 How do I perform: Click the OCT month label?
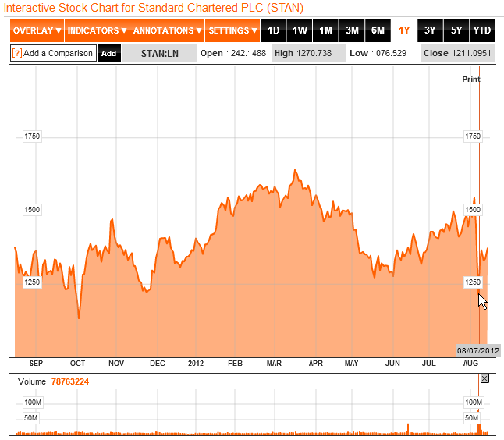[77, 364]
